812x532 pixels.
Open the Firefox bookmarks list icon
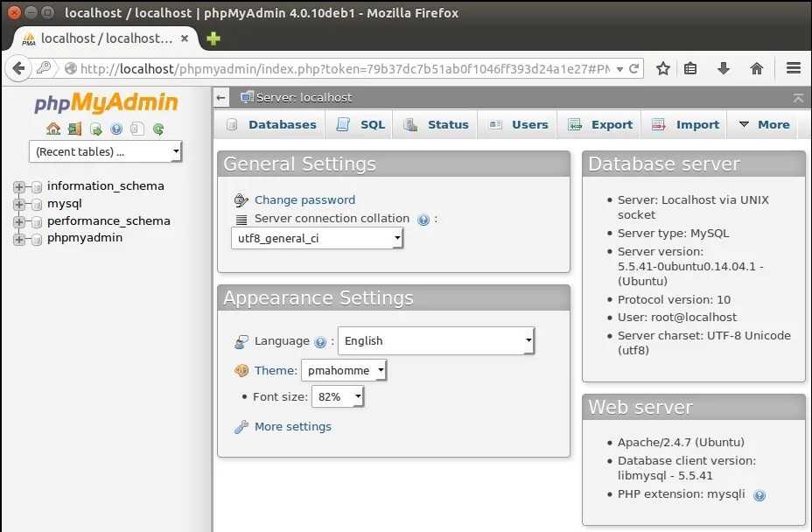(690, 68)
